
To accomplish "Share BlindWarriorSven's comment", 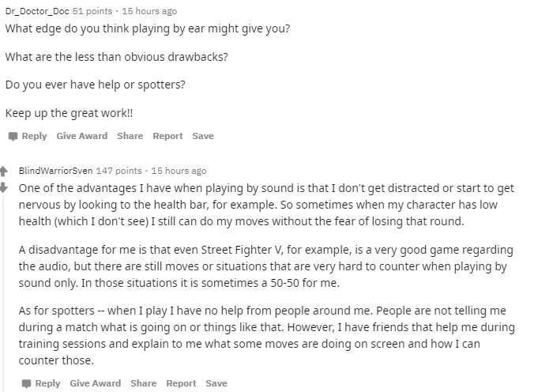I will (144, 383).
